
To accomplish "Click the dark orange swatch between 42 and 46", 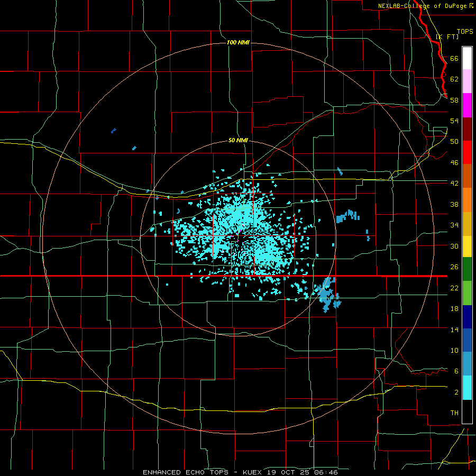I will (467, 176).
